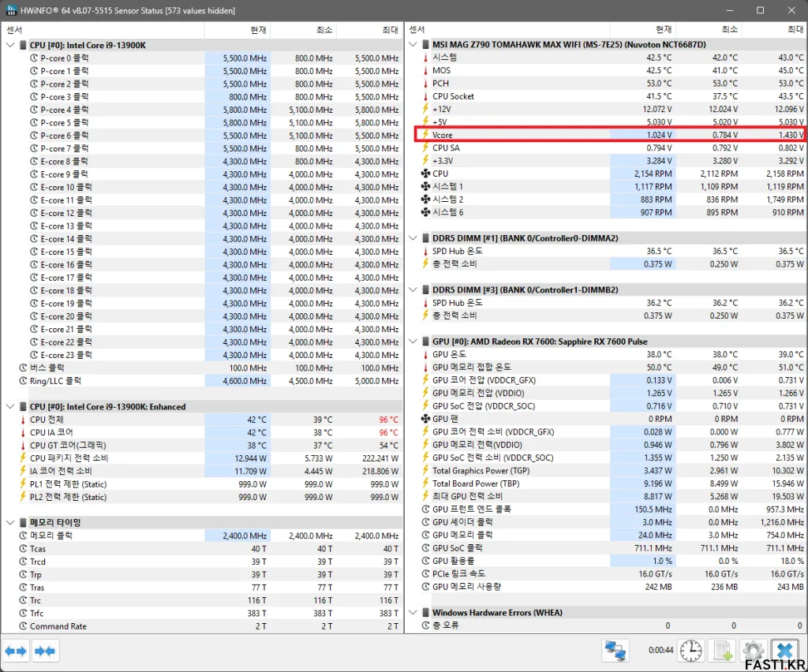
Task: Click the thermometer icon beside CPU 전체
Action: click(x=23, y=420)
